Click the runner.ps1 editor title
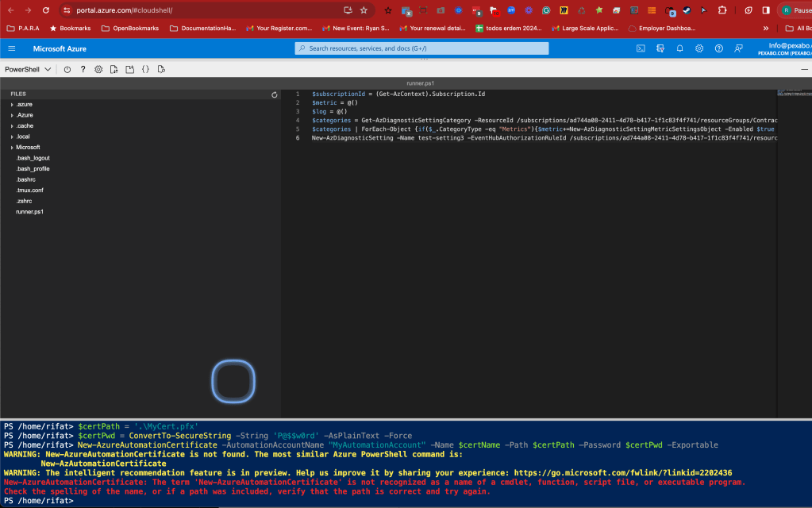Screen dimensions: 812x508 coord(421,83)
